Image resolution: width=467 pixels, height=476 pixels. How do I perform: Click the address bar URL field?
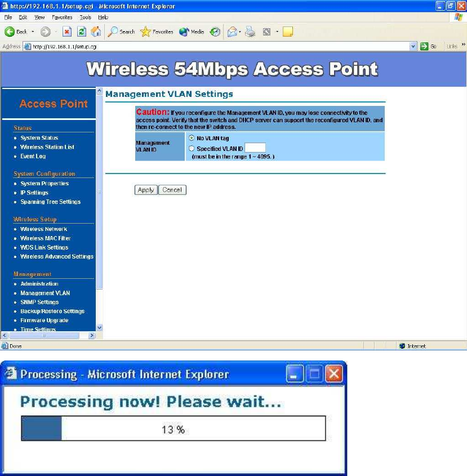220,46
